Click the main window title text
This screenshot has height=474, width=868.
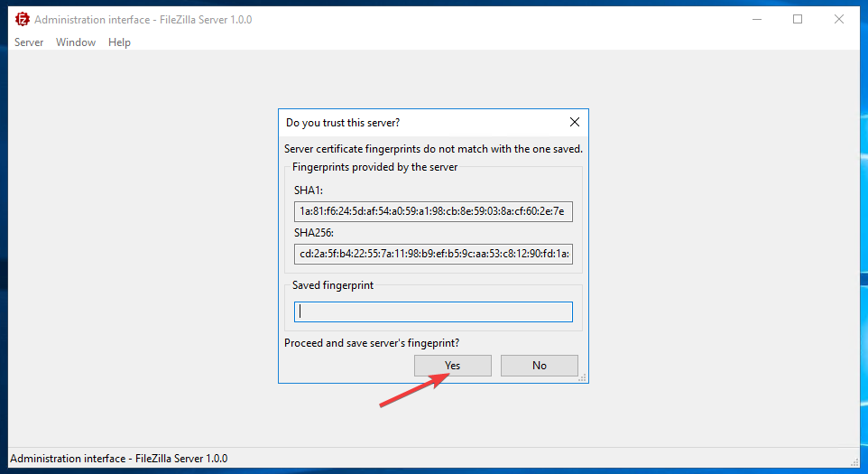pyautogui.click(x=143, y=20)
